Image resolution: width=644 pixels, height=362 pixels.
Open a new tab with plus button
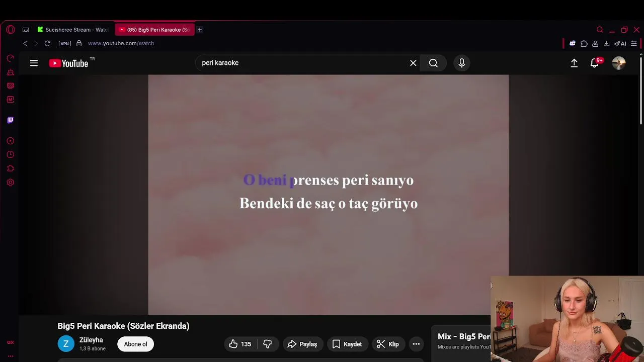tap(200, 30)
